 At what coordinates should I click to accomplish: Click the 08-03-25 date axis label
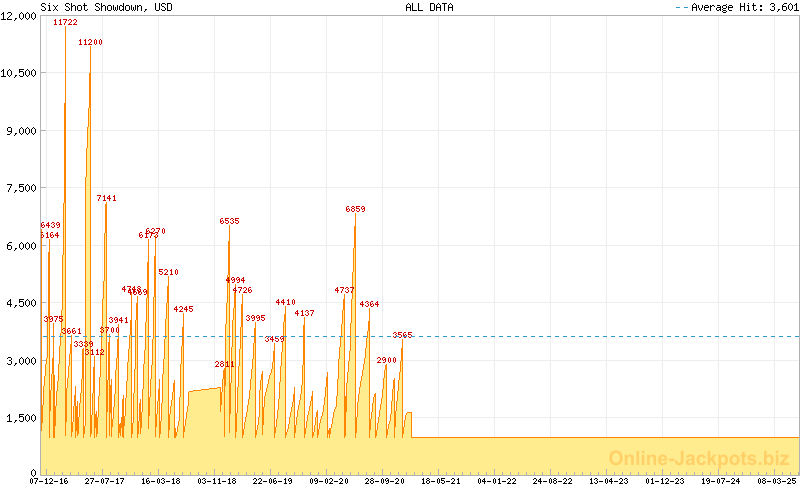(778, 481)
